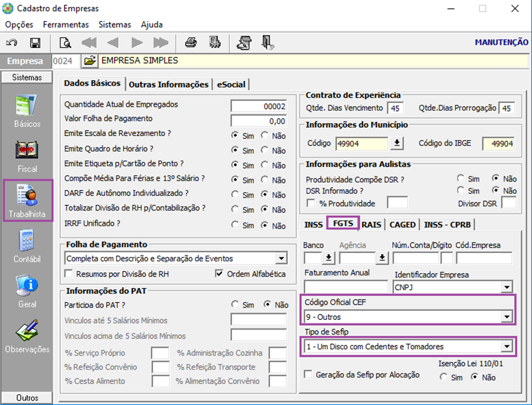Open the Ferramentas menu
The width and height of the screenshot is (532, 405).
point(66,25)
